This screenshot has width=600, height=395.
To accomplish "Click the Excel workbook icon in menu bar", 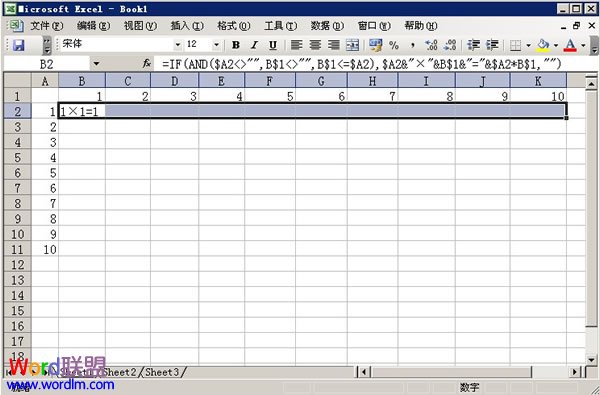I will click(16, 26).
